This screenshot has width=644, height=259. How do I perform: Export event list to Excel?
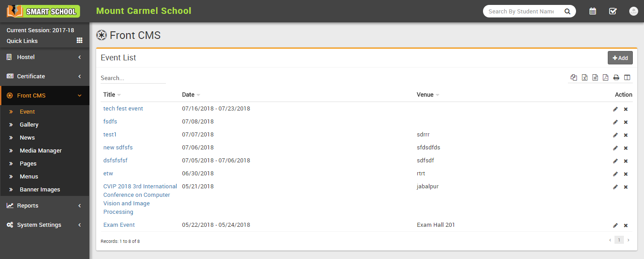click(x=585, y=77)
